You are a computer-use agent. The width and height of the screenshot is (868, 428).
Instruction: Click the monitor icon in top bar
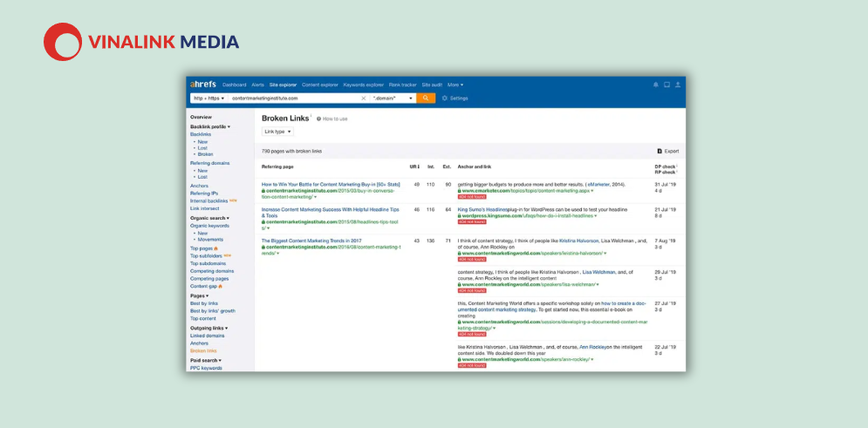tap(667, 85)
